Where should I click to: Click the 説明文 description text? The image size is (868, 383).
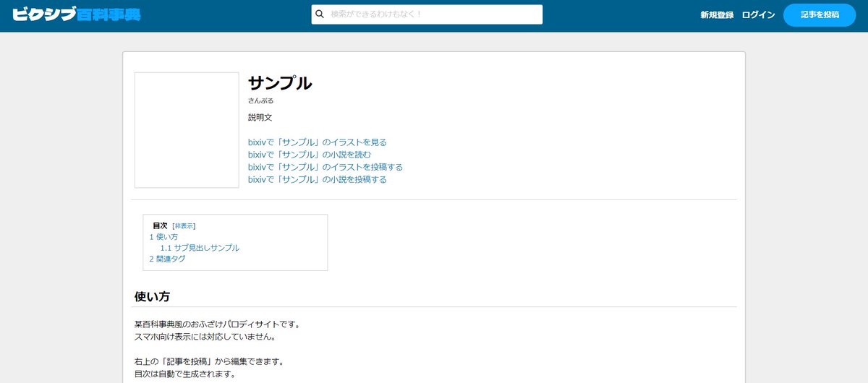(260, 117)
